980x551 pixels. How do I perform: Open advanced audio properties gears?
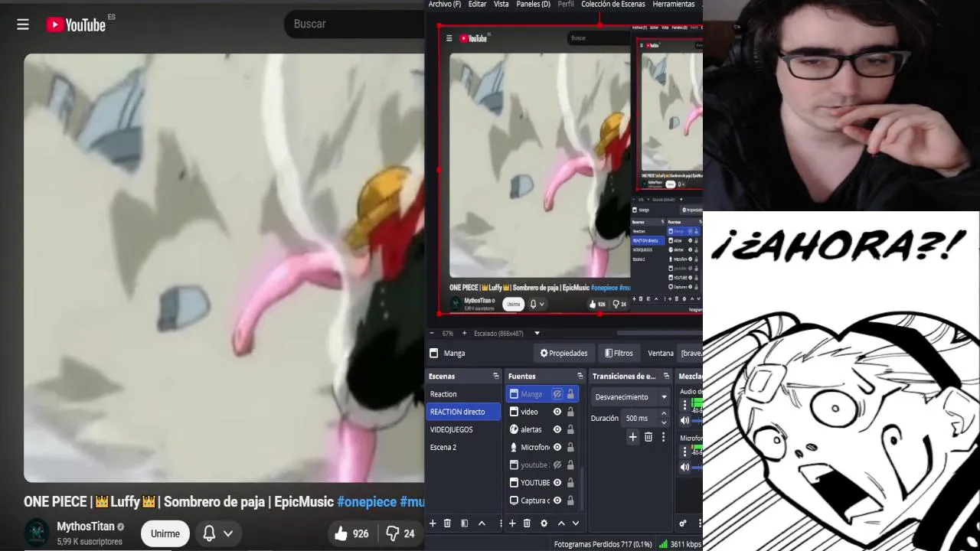point(682,523)
